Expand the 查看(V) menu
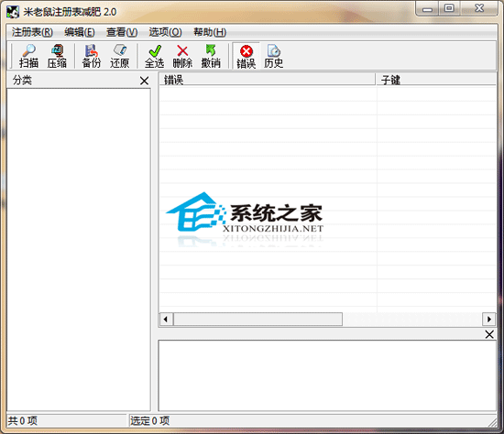 [122, 32]
